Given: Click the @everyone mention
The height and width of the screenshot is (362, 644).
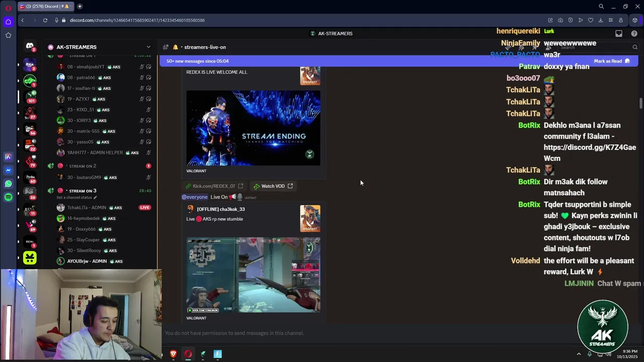Looking at the screenshot, I should [195, 197].
